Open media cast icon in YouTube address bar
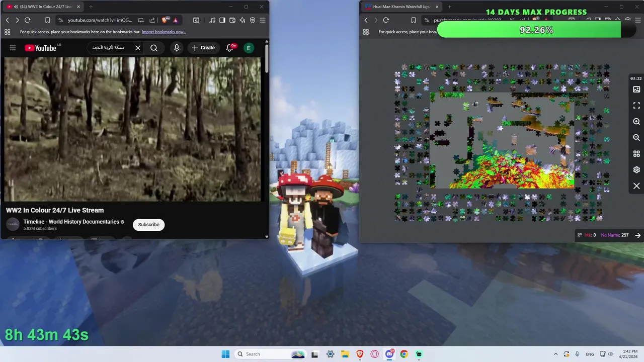 pos(141,20)
